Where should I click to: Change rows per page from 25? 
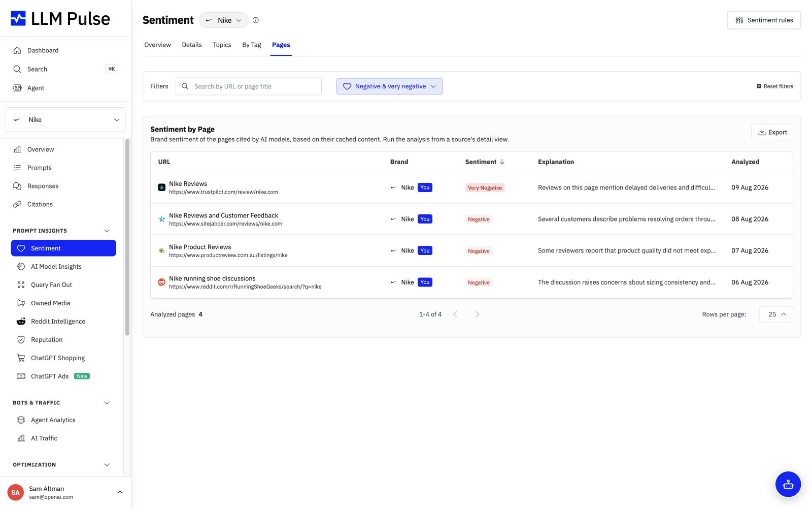point(776,314)
